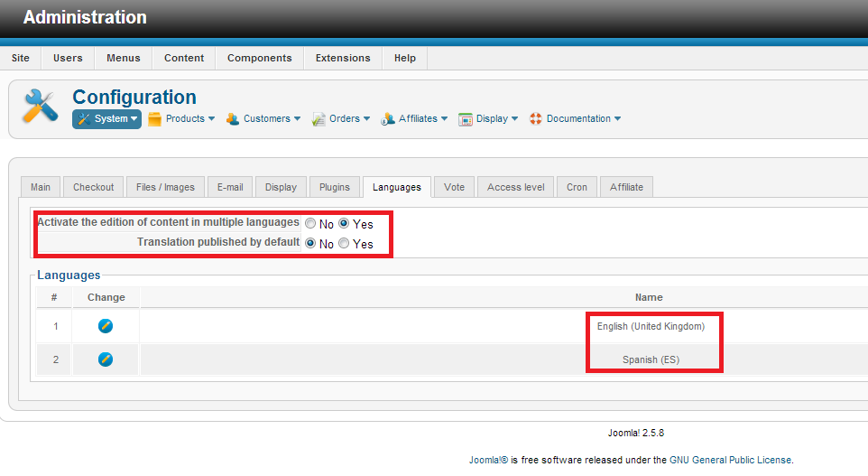Viewport: 868px width, 476px height.
Task: Switch to the Display configuration tab
Action: (281, 187)
